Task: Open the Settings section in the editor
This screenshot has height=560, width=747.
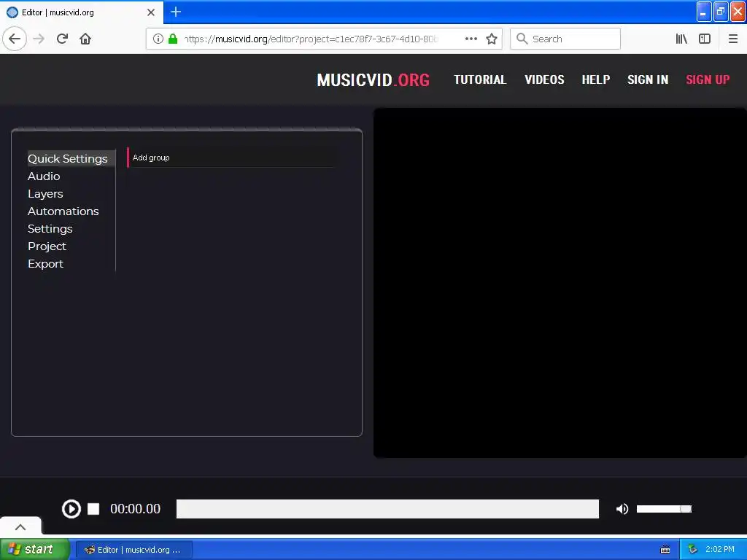Action: (50, 228)
